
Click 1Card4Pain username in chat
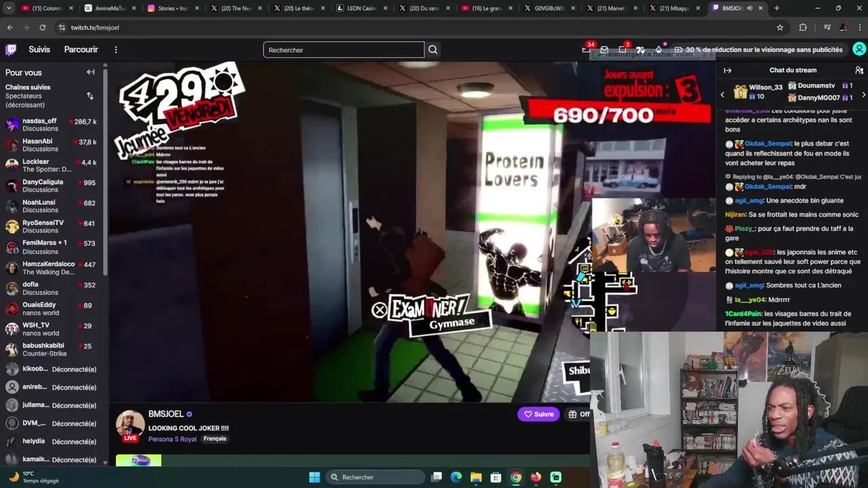pos(743,314)
